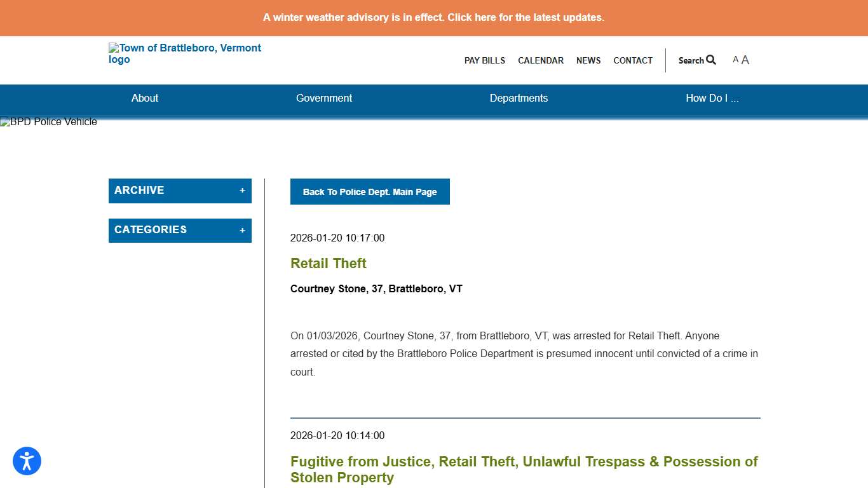Go to Pay Bills page
The width and height of the screenshot is (868, 488).
pyautogui.click(x=485, y=60)
